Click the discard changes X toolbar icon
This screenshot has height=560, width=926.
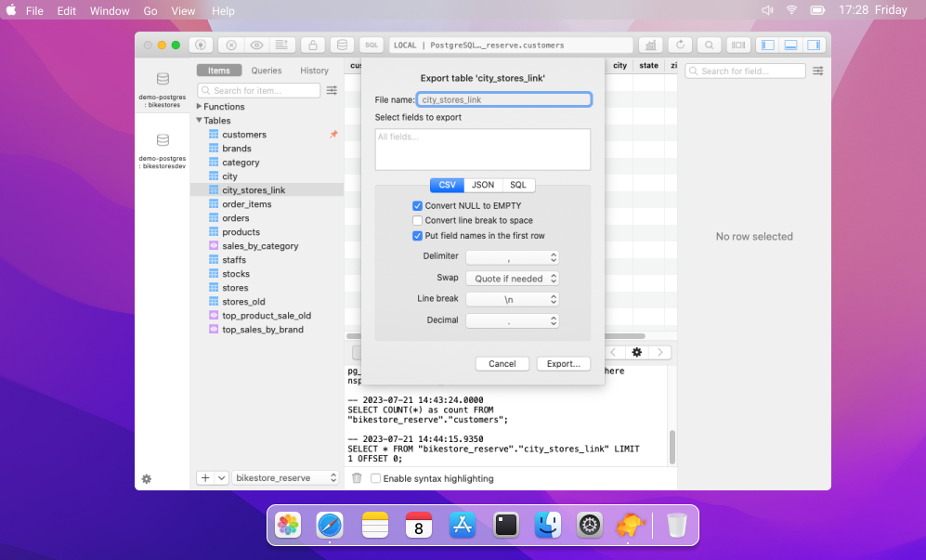pyautogui.click(x=231, y=45)
